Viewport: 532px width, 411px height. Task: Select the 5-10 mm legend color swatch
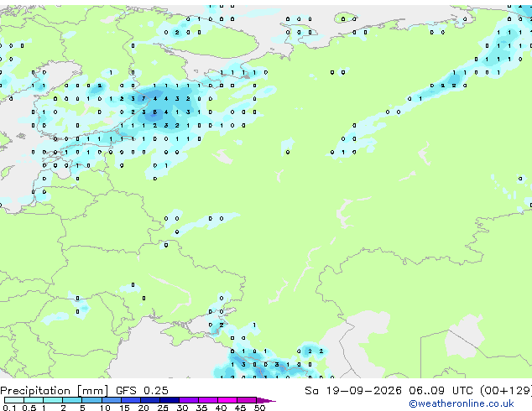tap(92, 400)
